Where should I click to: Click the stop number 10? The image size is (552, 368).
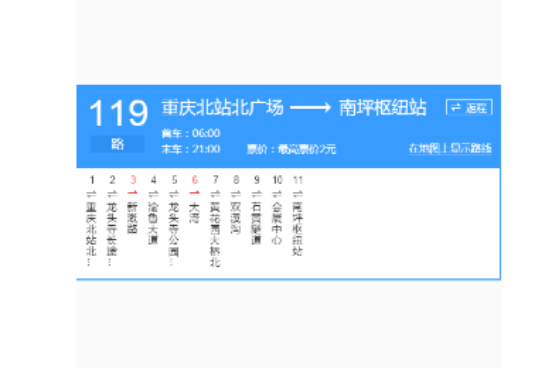(x=277, y=180)
